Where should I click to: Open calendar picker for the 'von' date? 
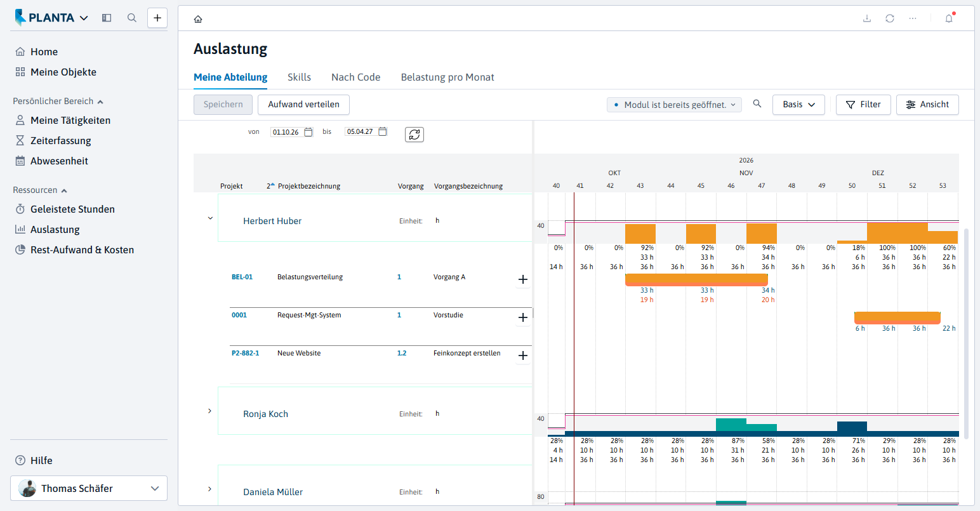coord(308,132)
